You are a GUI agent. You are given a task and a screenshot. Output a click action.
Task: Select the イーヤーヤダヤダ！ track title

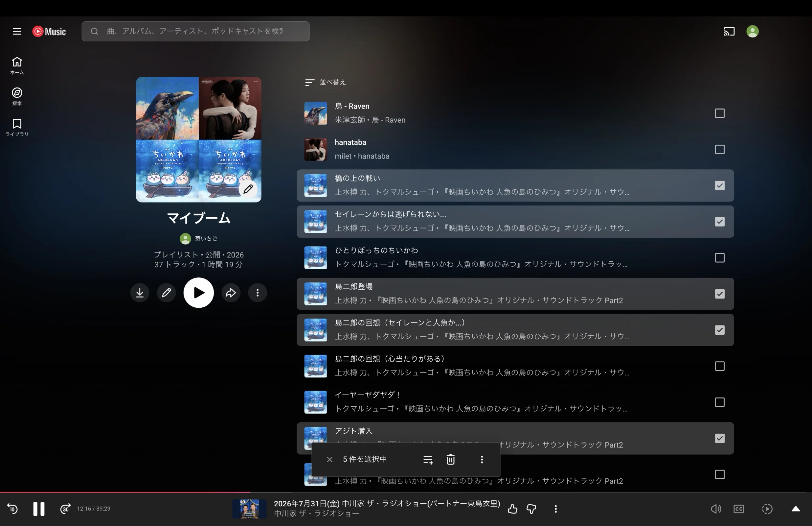pos(369,395)
